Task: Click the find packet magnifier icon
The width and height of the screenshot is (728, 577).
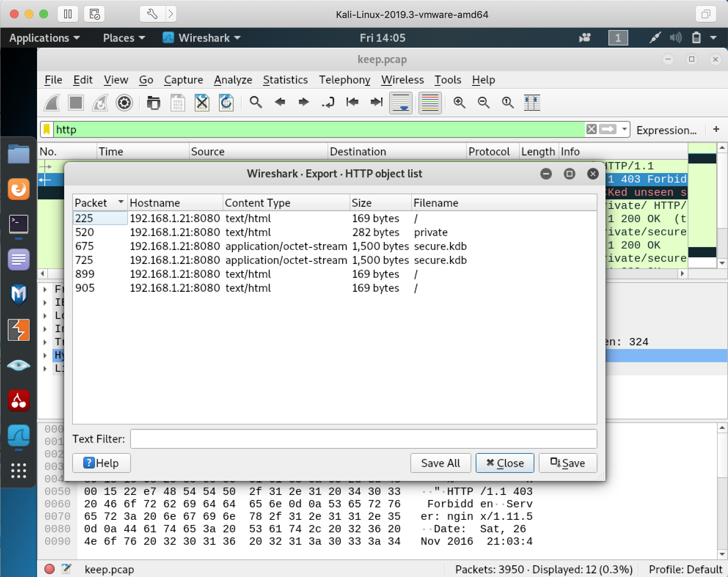Action: [256, 102]
